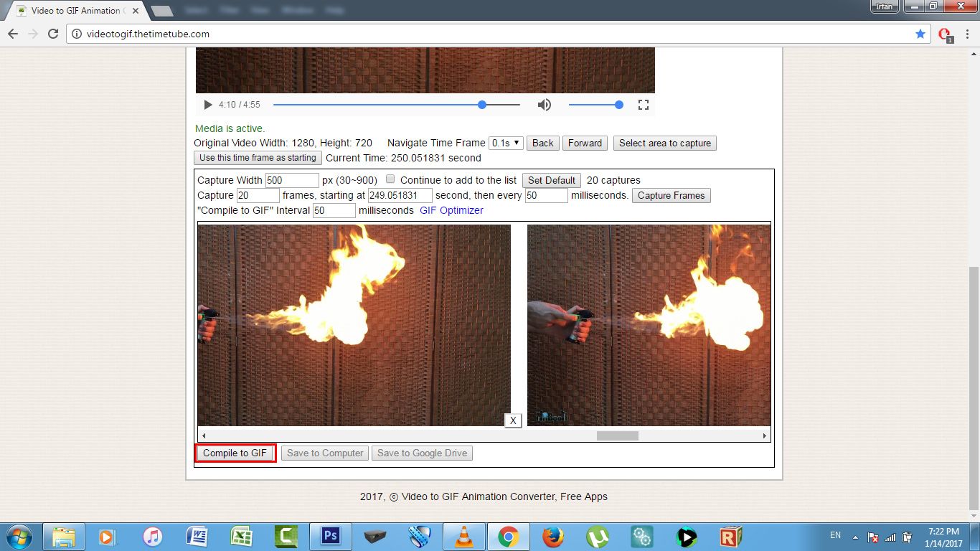
Task: Open the Navigate Time Frame dropdown
Action: 506,143
